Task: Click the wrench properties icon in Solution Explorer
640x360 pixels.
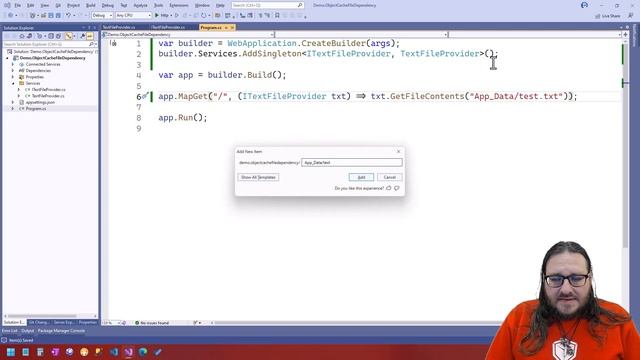Action: [x=82, y=36]
